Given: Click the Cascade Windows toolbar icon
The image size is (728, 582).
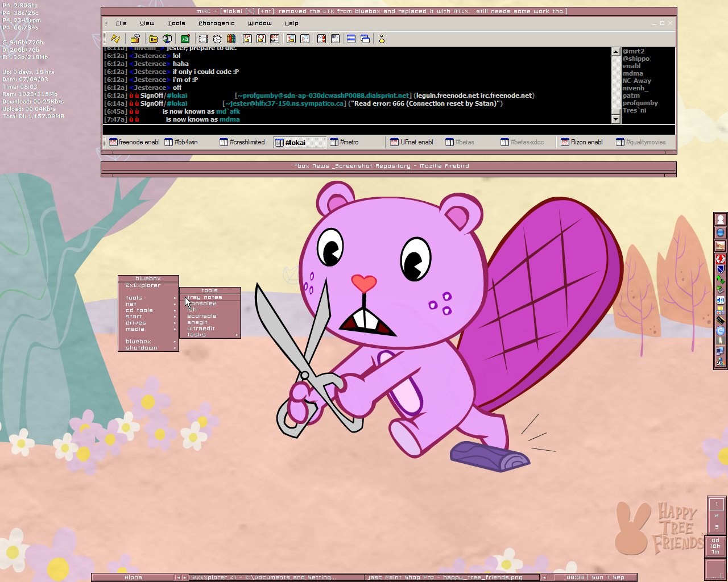Looking at the screenshot, I should coord(365,39).
